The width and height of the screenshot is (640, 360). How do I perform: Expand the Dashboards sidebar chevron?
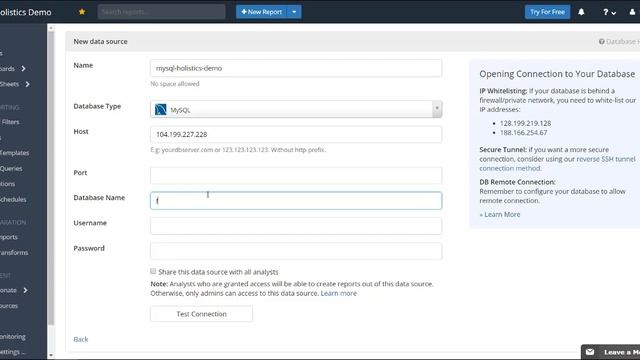24,69
